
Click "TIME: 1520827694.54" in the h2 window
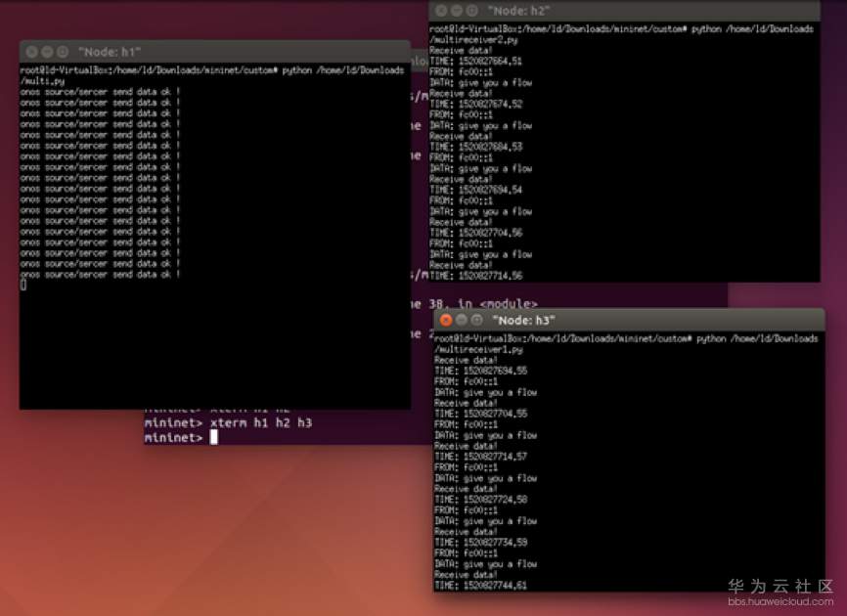tap(476, 190)
